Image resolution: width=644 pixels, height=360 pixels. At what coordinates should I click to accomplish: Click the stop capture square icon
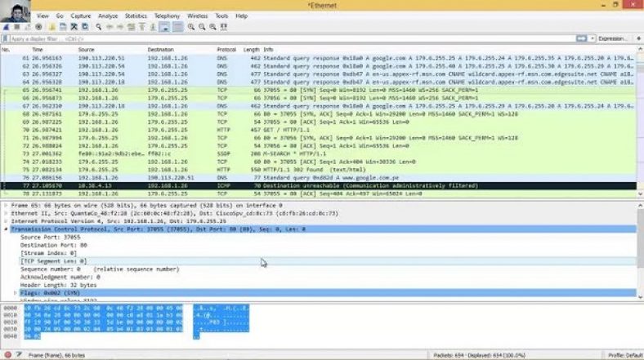tap(16, 27)
